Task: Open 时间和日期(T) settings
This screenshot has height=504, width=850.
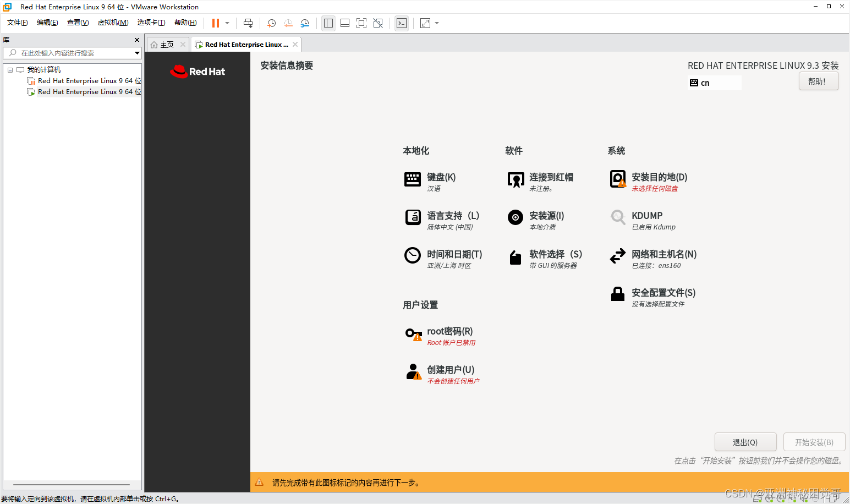Action: click(x=443, y=259)
